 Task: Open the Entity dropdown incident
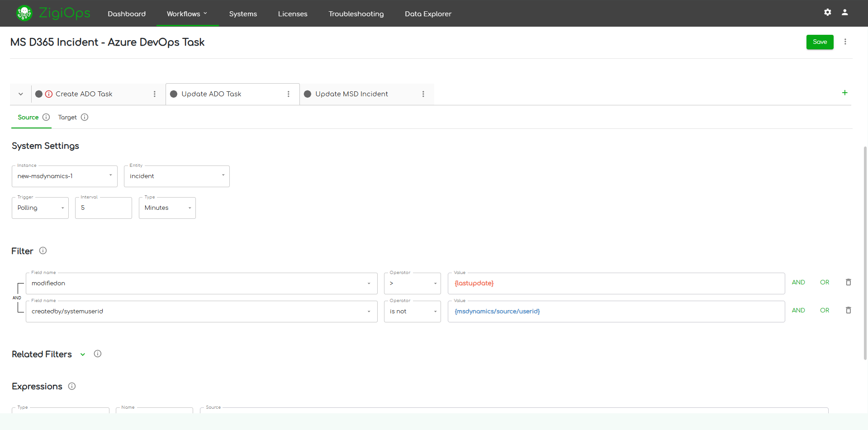(x=177, y=176)
